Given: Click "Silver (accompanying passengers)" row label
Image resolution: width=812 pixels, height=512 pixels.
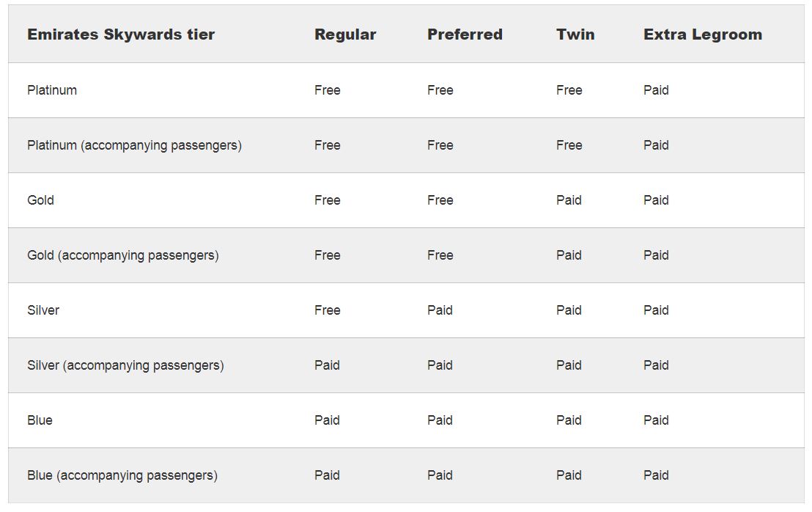Looking at the screenshot, I should pyautogui.click(x=125, y=365).
